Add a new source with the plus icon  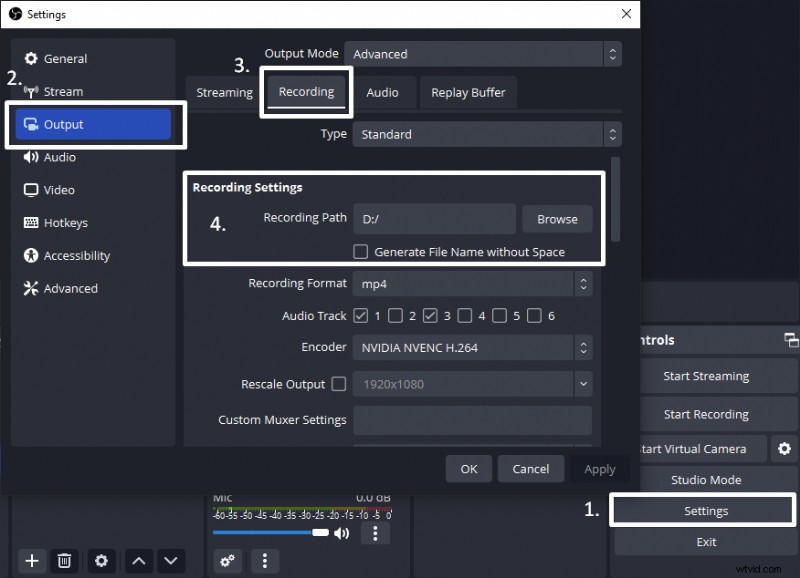coord(31,561)
